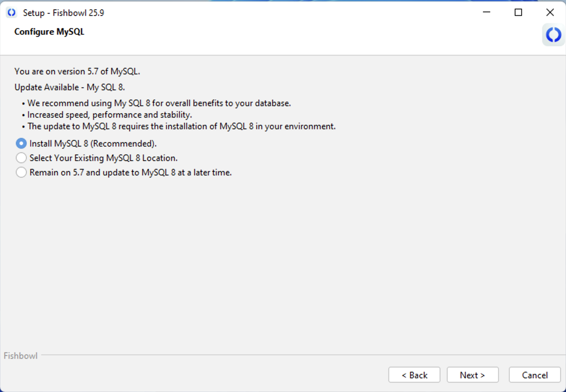Viewport: 566px width, 392px height.
Task: Click the Update Available - My SQL 8 text
Action: pyautogui.click(x=69, y=87)
